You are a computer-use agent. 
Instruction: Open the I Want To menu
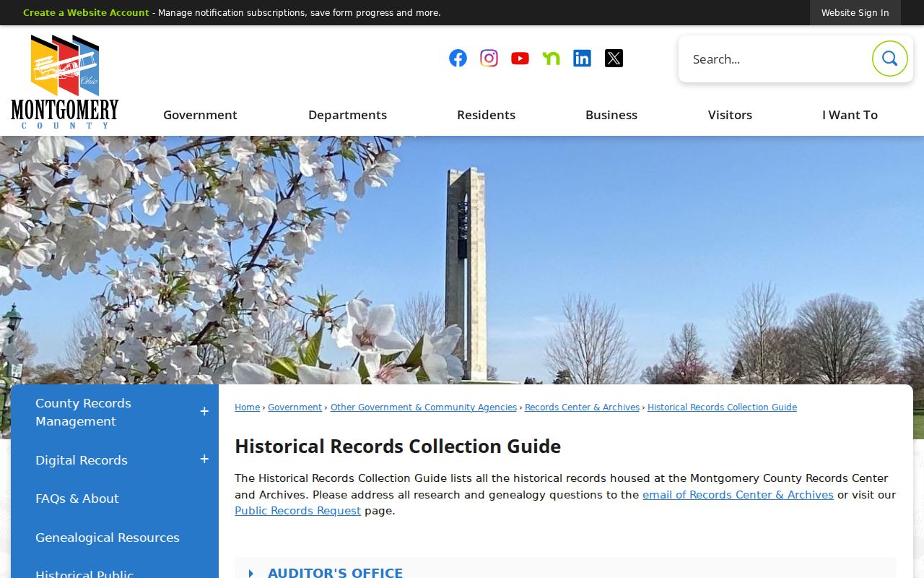pos(850,115)
